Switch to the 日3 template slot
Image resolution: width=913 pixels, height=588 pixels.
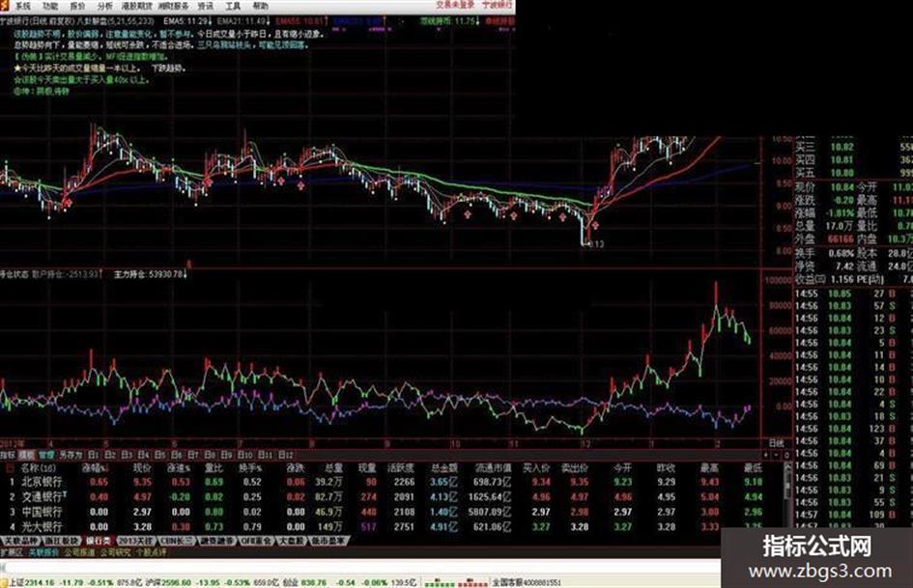pos(128,455)
